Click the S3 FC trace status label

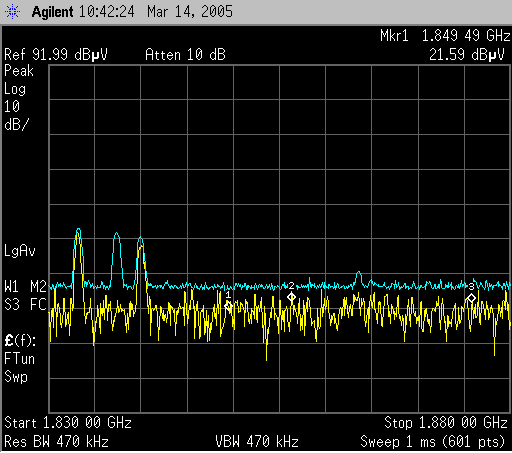point(25,304)
